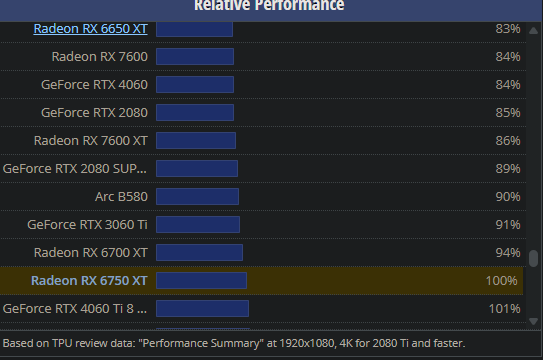
Task: Click the TPU review data footnote
Action: [234, 343]
